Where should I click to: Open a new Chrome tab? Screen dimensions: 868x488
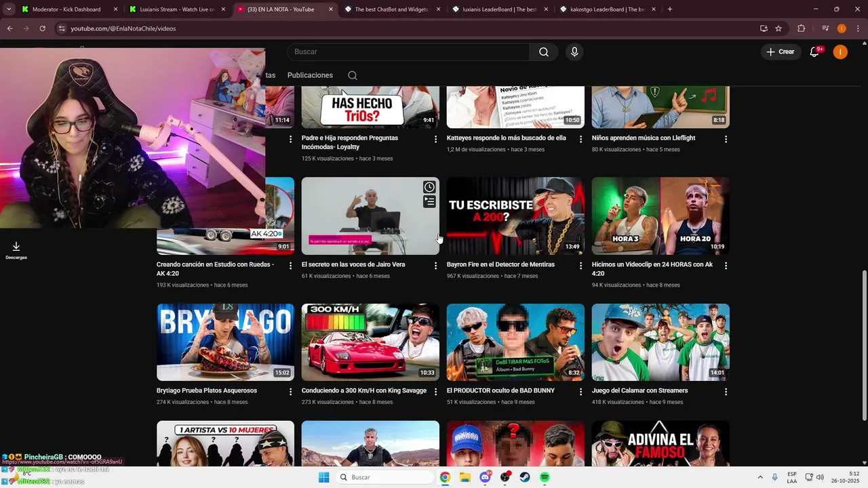(x=670, y=9)
